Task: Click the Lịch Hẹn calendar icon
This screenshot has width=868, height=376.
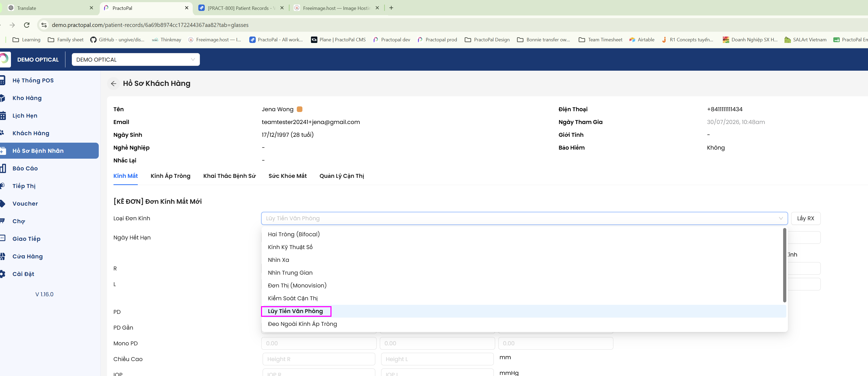Action: [2, 116]
